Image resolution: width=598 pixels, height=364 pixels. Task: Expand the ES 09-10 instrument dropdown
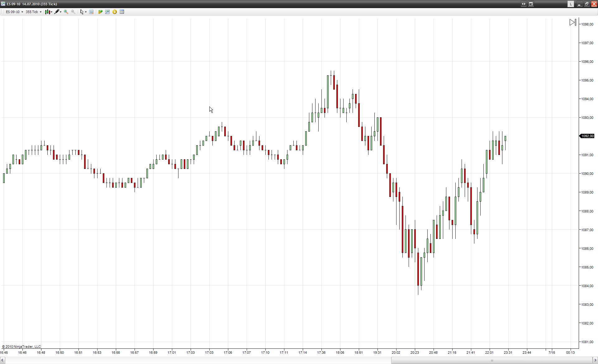tap(22, 12)
